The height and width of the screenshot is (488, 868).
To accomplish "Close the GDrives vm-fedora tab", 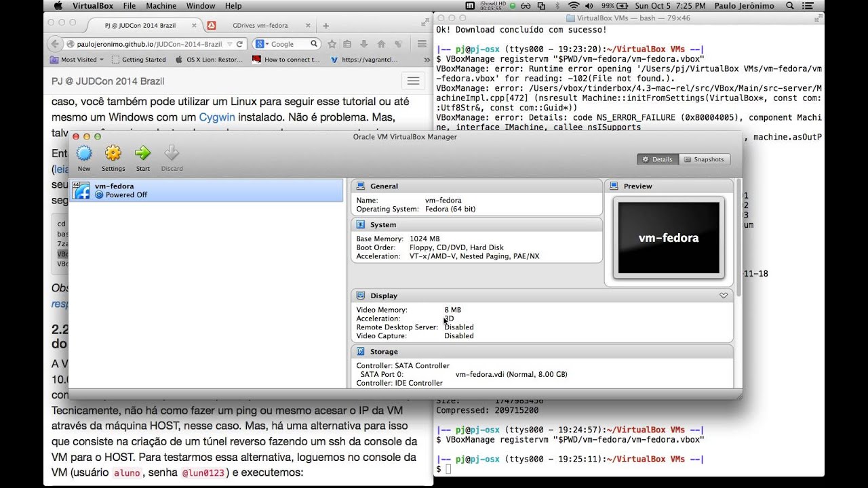I will pyautogui.click(x=307, y=26).
